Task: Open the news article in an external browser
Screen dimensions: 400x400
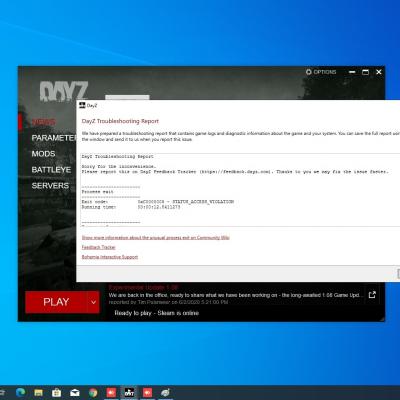Action: (372, 295)
